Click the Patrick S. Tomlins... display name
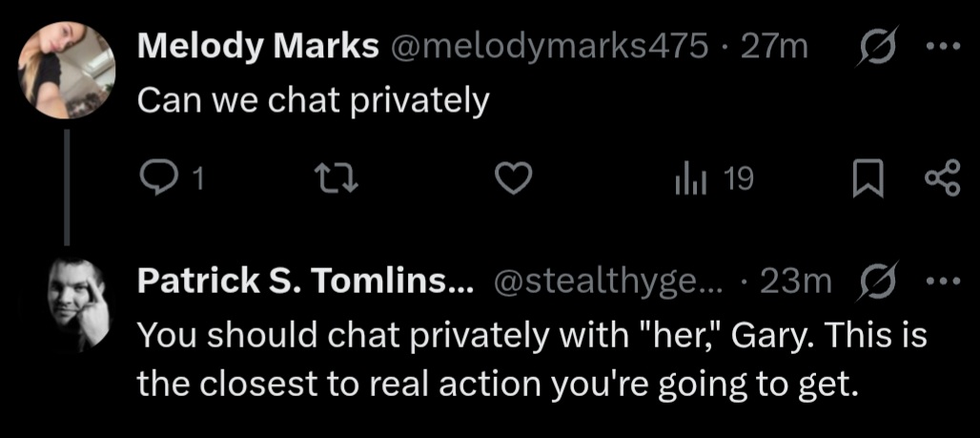 [306, 282]
